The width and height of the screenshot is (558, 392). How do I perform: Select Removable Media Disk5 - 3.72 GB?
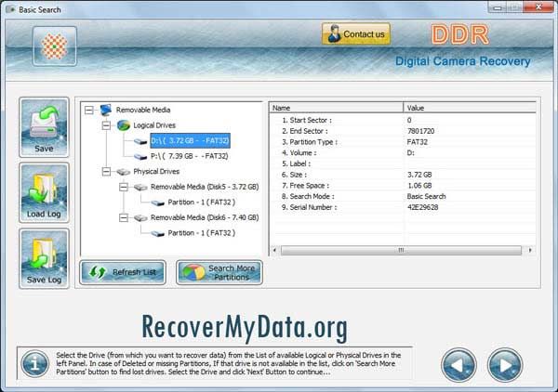[x=205, y=187]
